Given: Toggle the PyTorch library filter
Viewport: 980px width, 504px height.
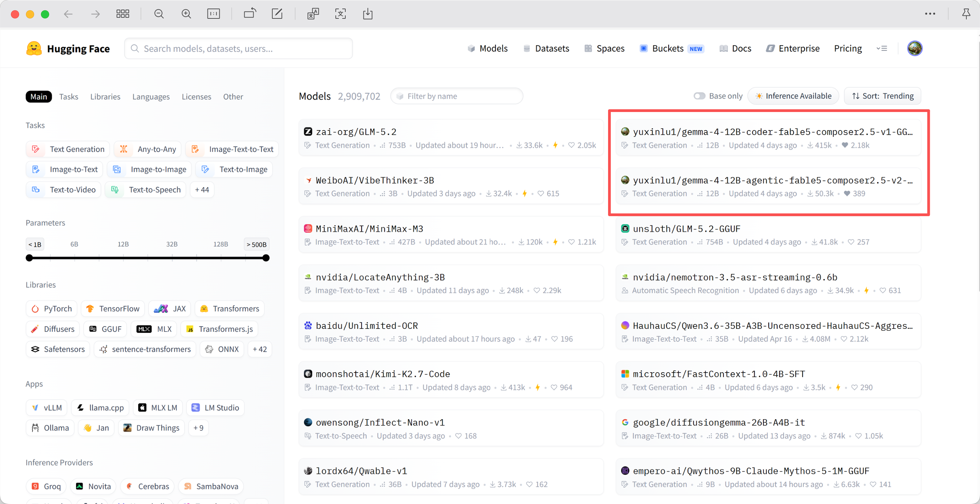Looking at the screenshot, I should [52, 308].
